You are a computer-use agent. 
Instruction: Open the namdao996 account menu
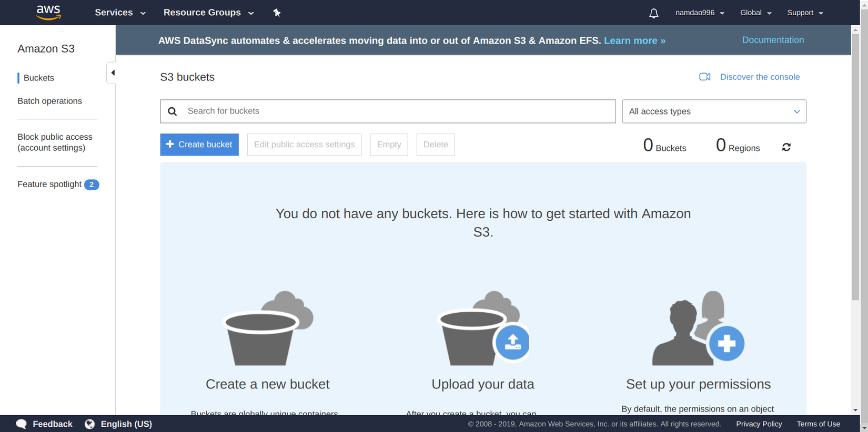click(700, 13)
